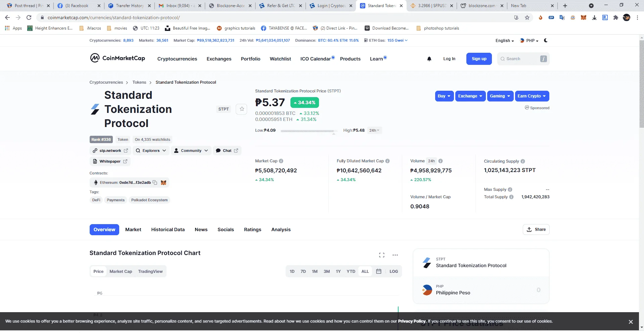This screenshot has height=333, width=644.
Task: Select 1D chart range
Action: pyautogui.click(x=292, y=271)
